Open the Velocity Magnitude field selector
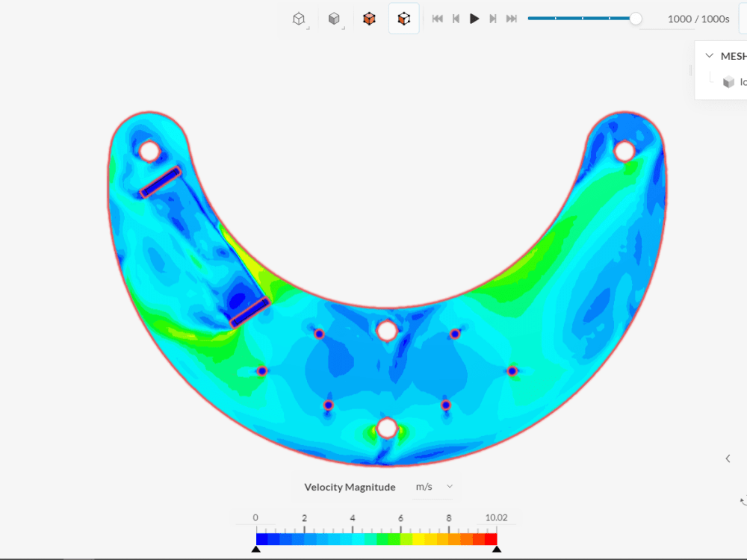This screenshot has height=560, width=747. tap(349, 486)
